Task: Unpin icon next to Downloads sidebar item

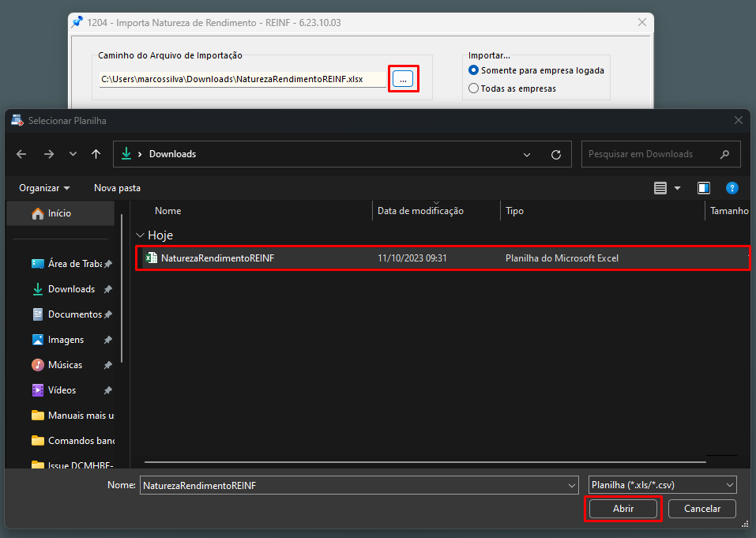Action: point(108,289)
